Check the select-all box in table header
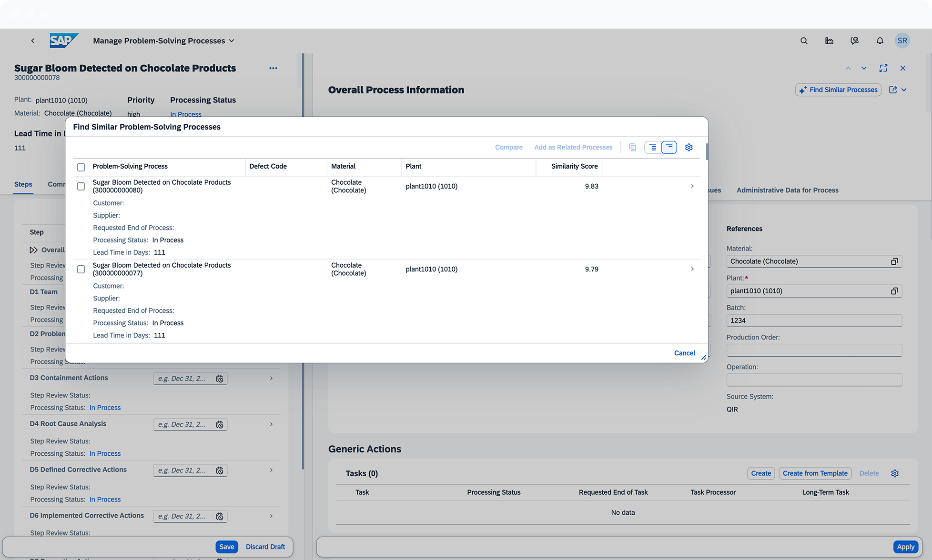 click(81, 167)
